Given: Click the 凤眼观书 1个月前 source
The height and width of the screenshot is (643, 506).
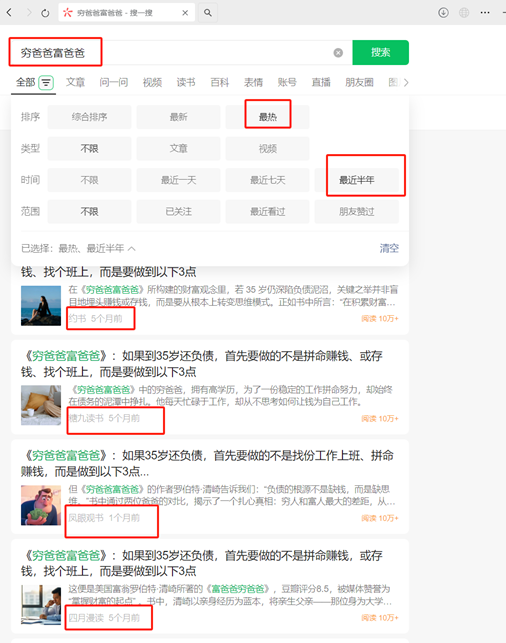Looking at the screenshot, I should (x=104, y=518).
